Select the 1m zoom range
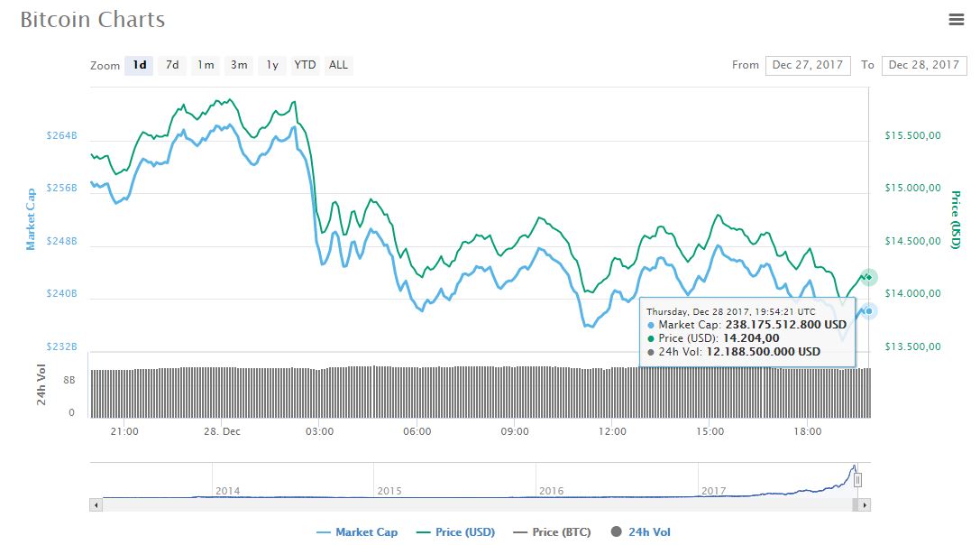Viewport: 980px width, 545px height. (206, 65)
